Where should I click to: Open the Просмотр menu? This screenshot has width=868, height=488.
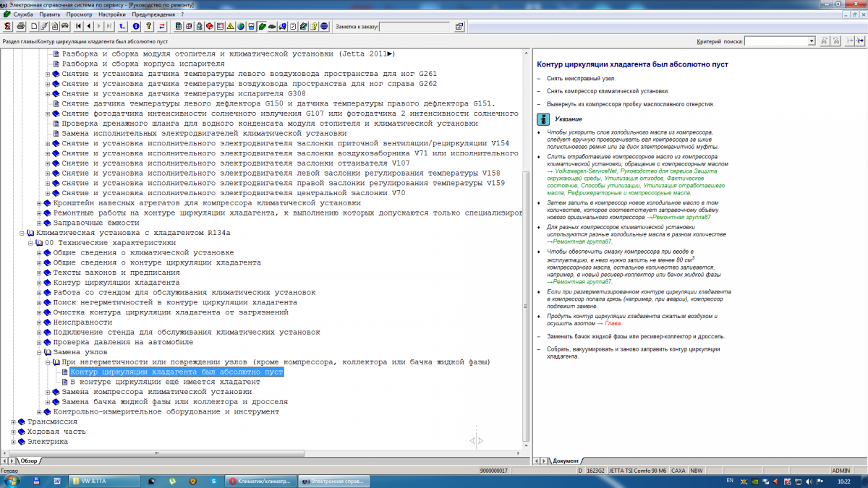click(79, 14)
